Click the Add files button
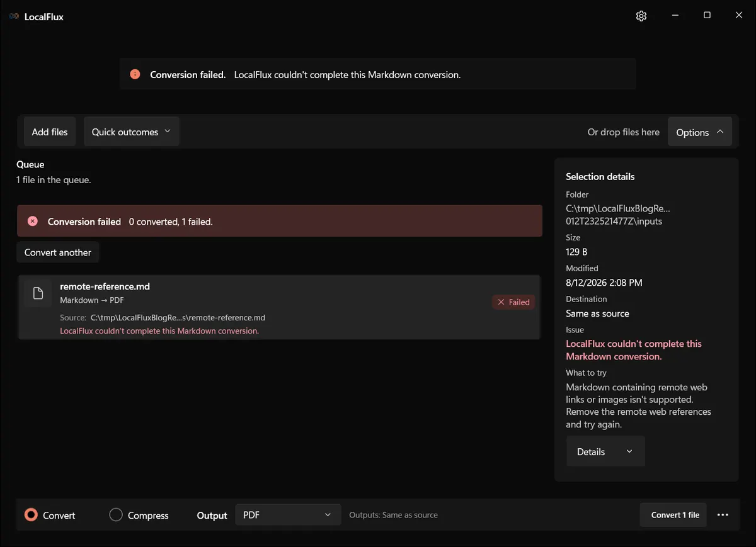Image resolution: width=756 pixels, height=547 pixels. 50,132
